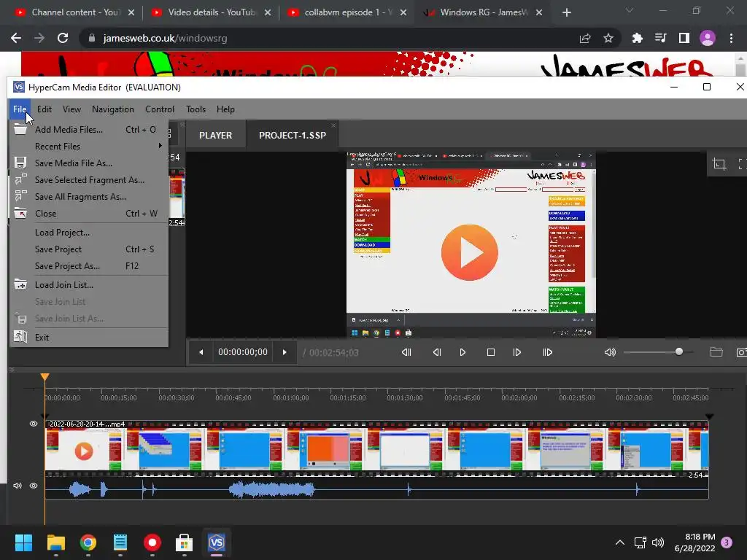This screenshot has height=560, width=747.
Task: Expand the Recent Files submenu
Action: (x=89, y=146)
